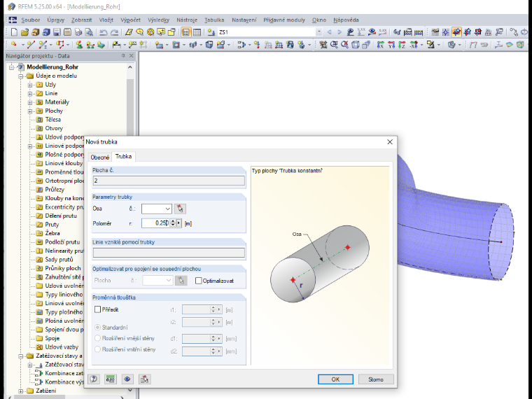
Task: Click the Print preview icon
Action: [x=89, y=32]
